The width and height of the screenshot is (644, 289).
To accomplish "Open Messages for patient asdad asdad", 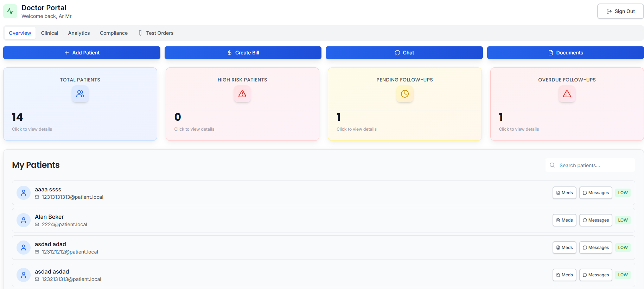I will [595, 275].
